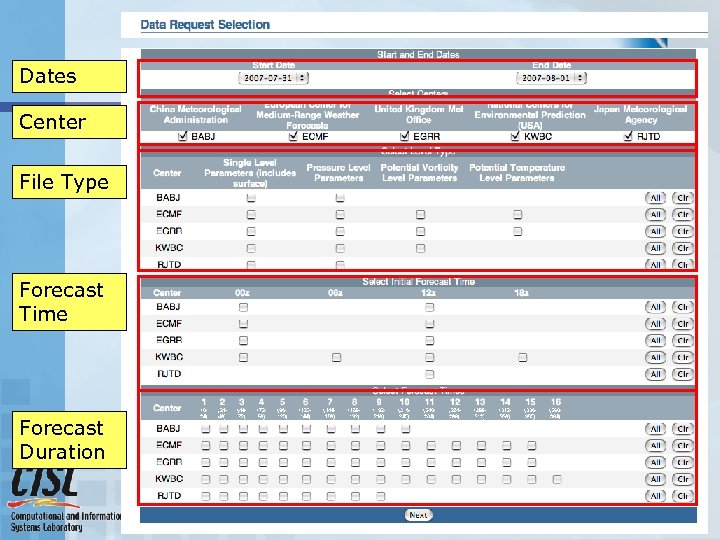
Task: Check BABJ 00z initial forecast time
Action: point(243,307)
